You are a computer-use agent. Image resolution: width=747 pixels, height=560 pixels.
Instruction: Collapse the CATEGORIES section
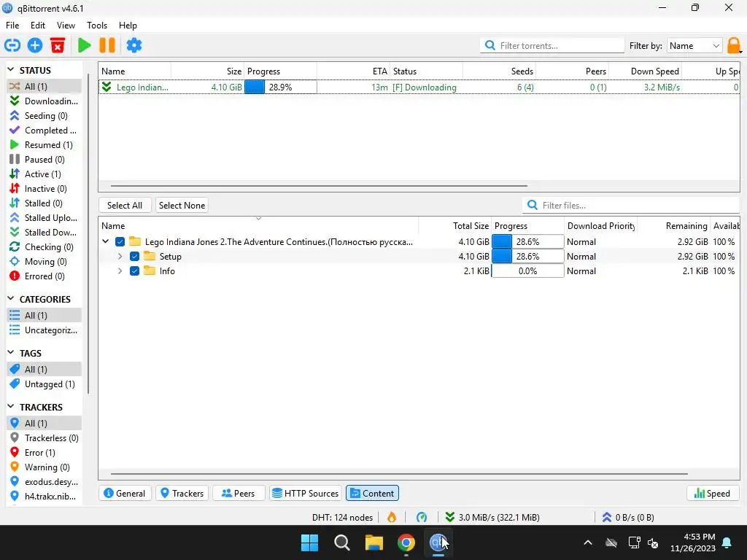pos(11,299)
